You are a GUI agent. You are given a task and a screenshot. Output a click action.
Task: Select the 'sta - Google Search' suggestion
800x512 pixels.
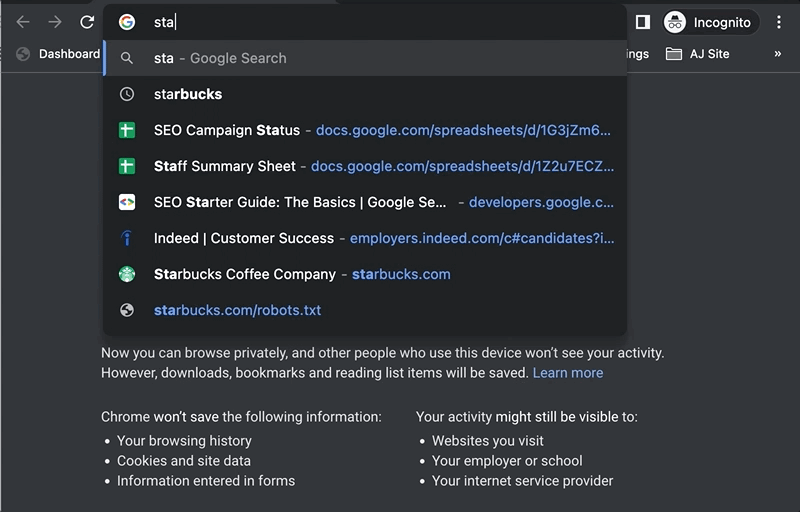tap(365, 58)
